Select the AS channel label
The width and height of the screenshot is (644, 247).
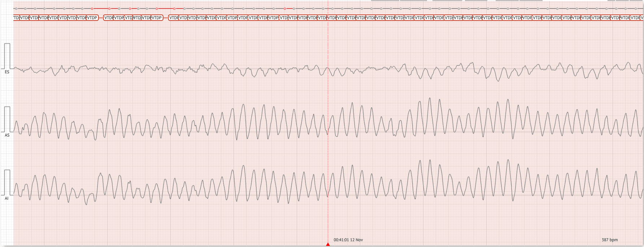click(7, 135)
